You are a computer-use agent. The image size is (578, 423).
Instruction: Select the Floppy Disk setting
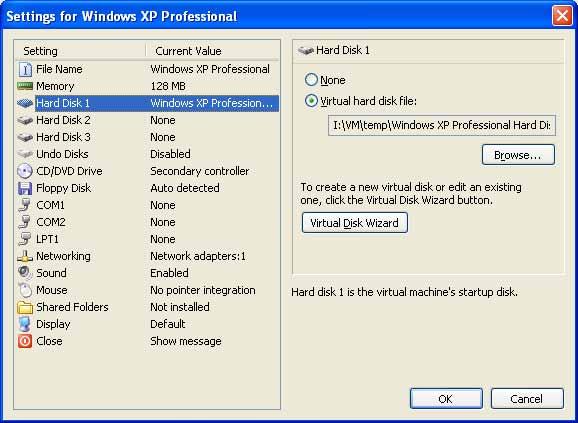pyautogui.click(x=147, y=188)
